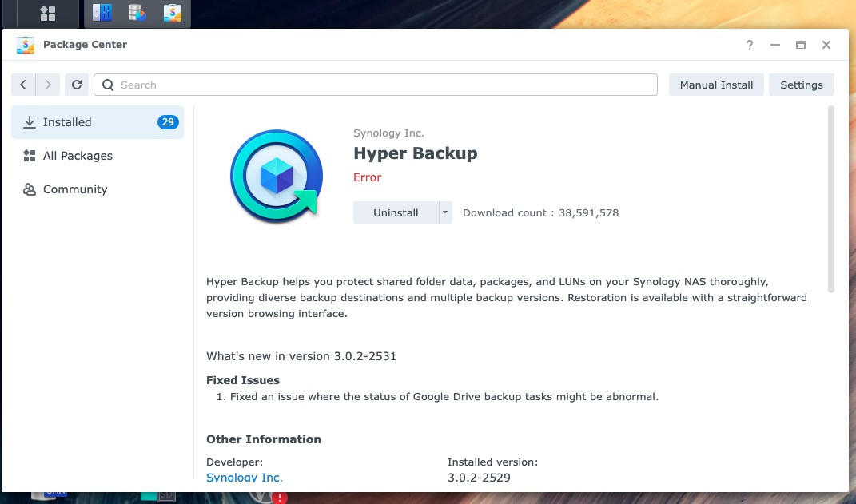Click the Hyper Backup package icon
The width and height of the screenshot is (856, 504).
(x=276, y=177)
